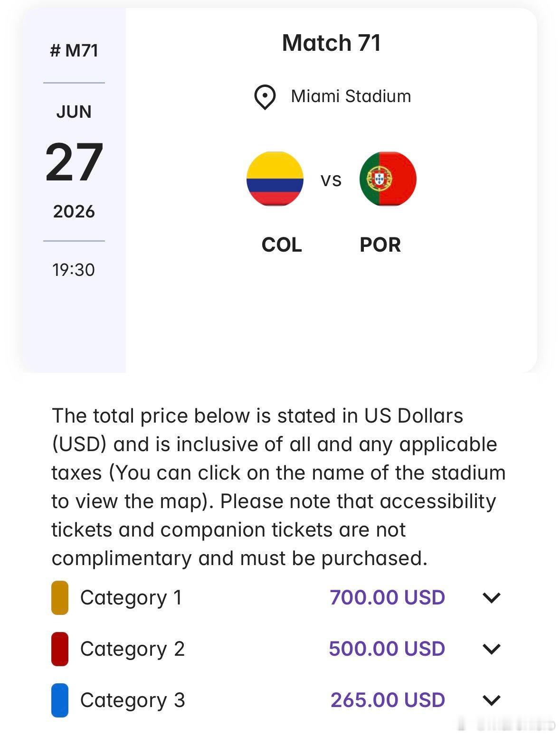
Task: Select the Category 1 label
Action: [x=131, y=598]
